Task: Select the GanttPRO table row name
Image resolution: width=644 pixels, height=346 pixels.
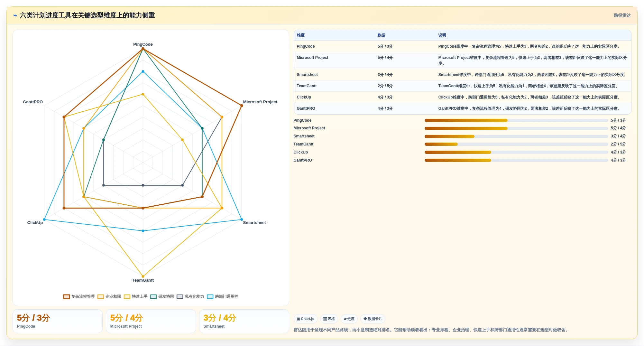Action: pyautogui.click(x=306, y=108)
